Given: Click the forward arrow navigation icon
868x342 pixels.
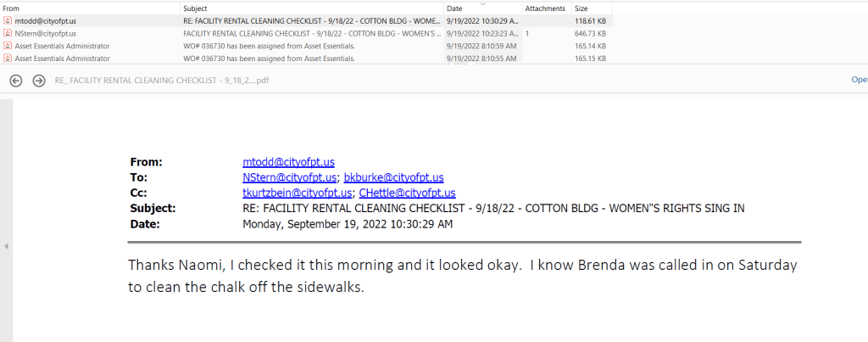Looking at the screenshot, I should [x=38, y=80].
